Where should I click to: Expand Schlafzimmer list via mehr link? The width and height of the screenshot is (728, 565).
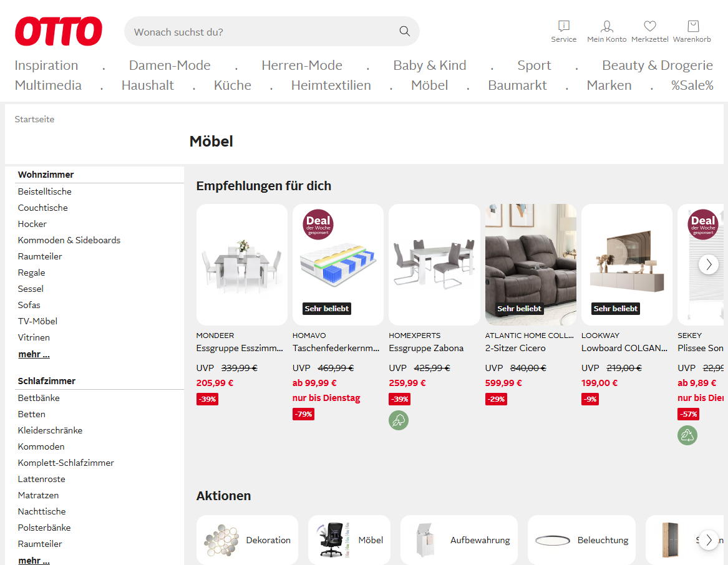[34, 561]
